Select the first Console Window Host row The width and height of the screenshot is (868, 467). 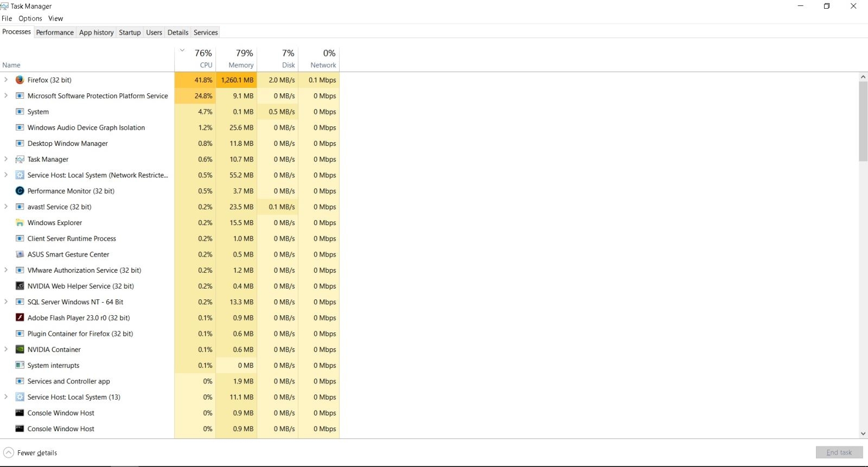coord(170,413)
